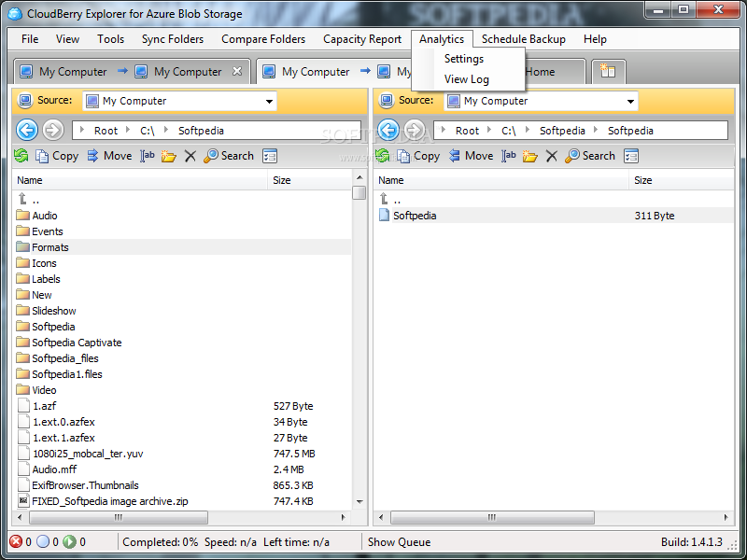Expand the Softpedia breadcrumb arrow in left path

(166, 130)
